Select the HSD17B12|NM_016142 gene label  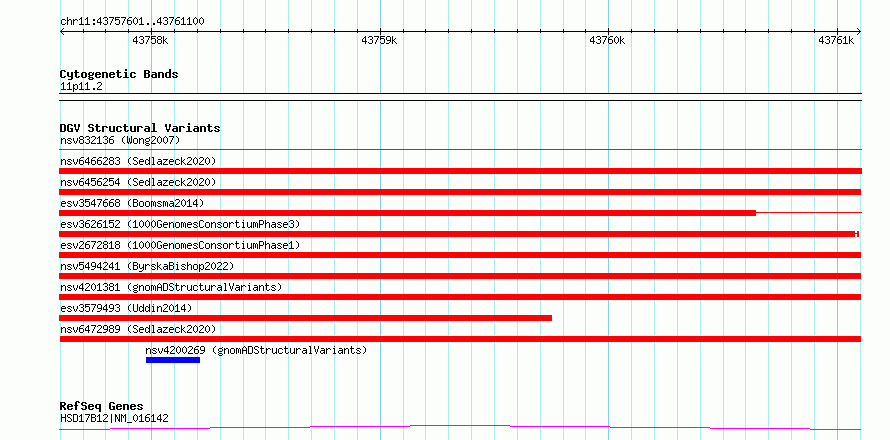(x=114, y=419)
